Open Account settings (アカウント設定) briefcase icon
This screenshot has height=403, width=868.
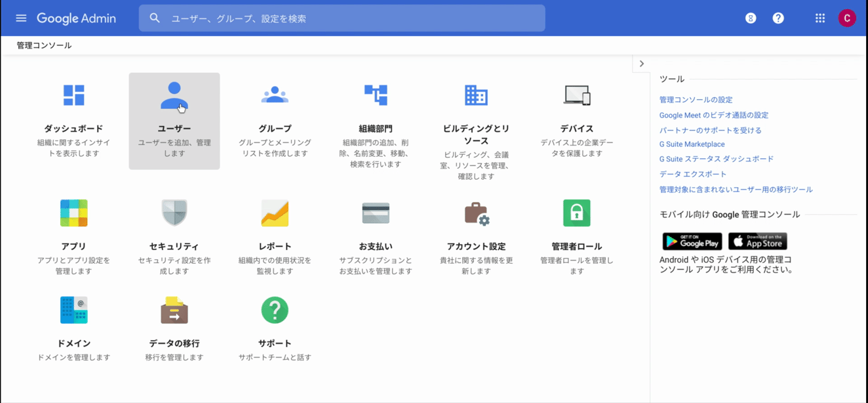476,213
